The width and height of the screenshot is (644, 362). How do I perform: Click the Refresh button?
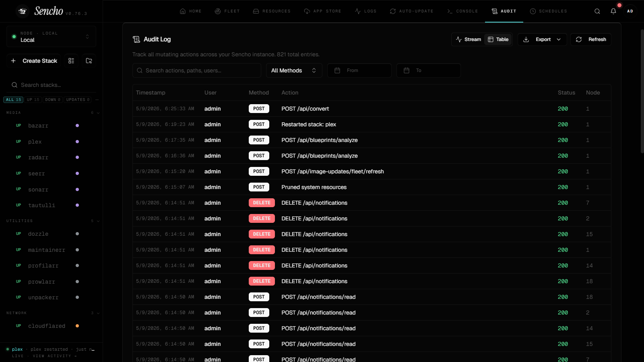point(590,39)
